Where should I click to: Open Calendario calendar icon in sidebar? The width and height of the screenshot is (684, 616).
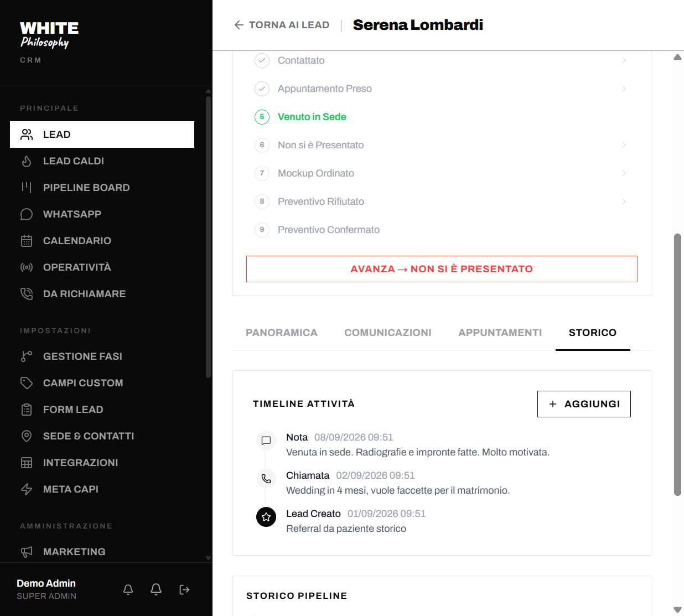[x=27, y=241]
